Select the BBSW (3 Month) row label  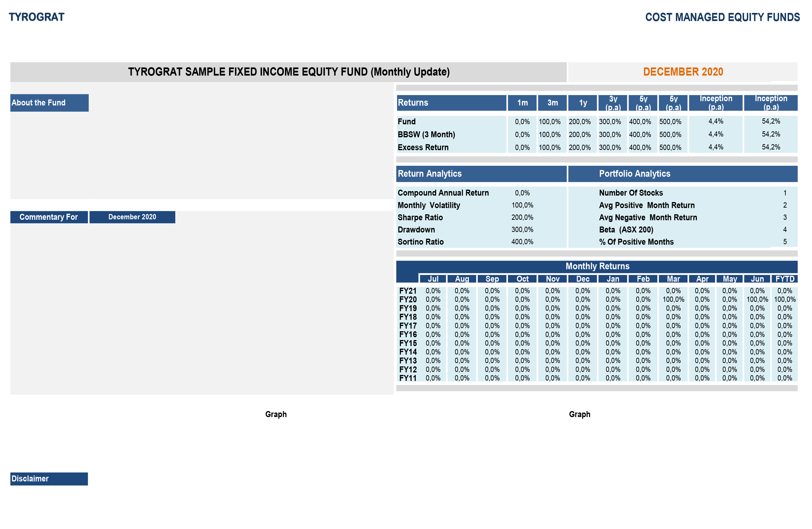[x=426, y=134]
